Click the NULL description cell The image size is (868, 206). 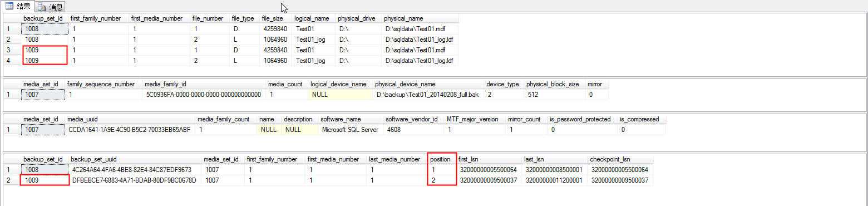tap(300, 130)
